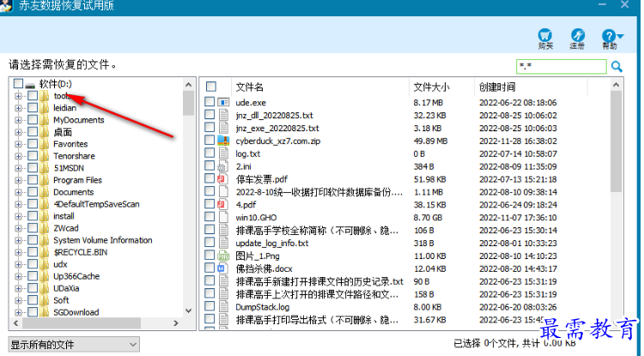Image resolution: width=644 pixels, height=356 pixels.
Task: Expand the UDaXia tree node
Action: [18, 289]
